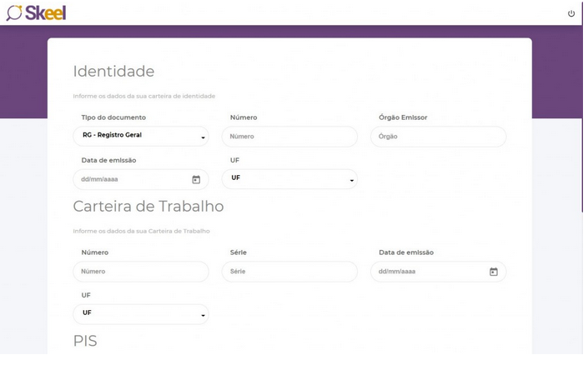Expand the UF dropdown under Carteira de Trabalho

pyautogui.click(x=141, y=313)
